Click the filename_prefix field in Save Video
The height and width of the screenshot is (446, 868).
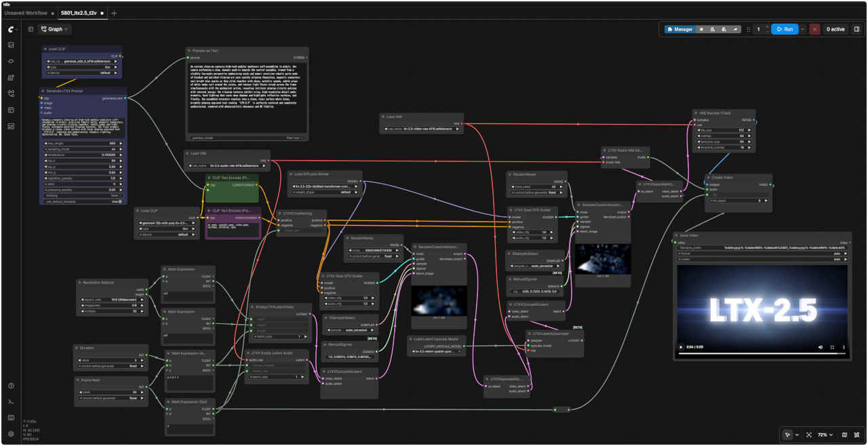coord(762,248)
